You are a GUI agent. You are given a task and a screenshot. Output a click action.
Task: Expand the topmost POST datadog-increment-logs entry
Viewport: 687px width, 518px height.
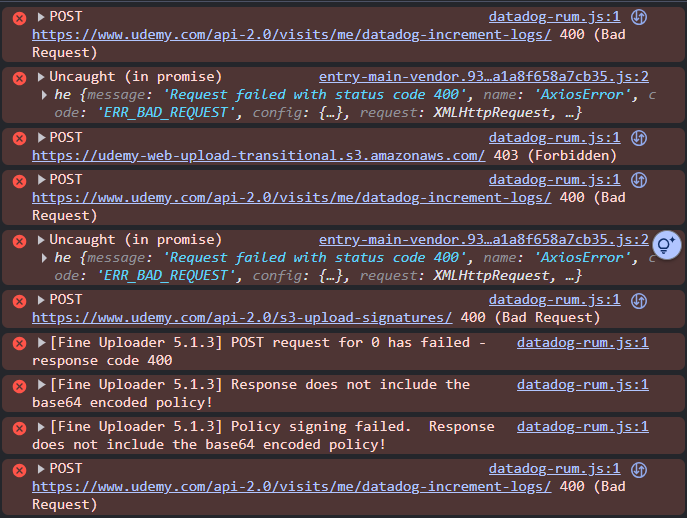tap(41, 17)
